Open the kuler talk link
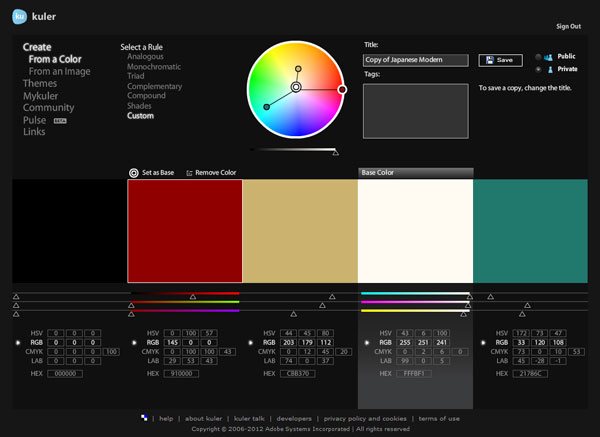 (249, 419)
